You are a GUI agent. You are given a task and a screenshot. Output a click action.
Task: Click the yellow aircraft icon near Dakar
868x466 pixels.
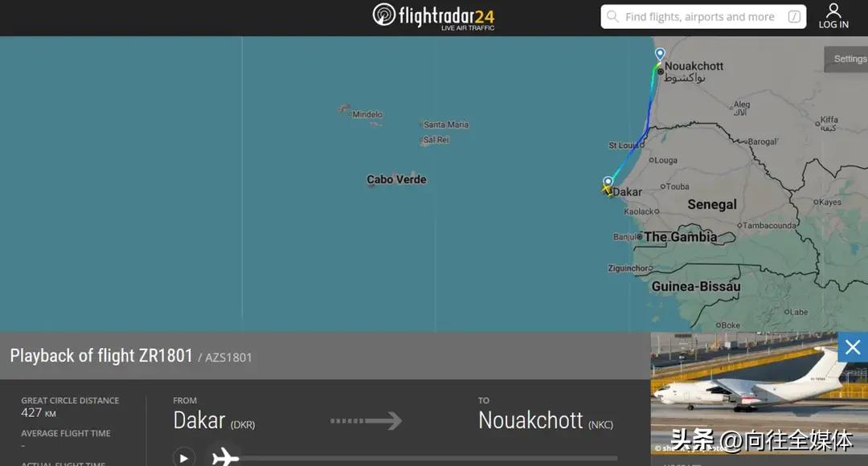607,190
